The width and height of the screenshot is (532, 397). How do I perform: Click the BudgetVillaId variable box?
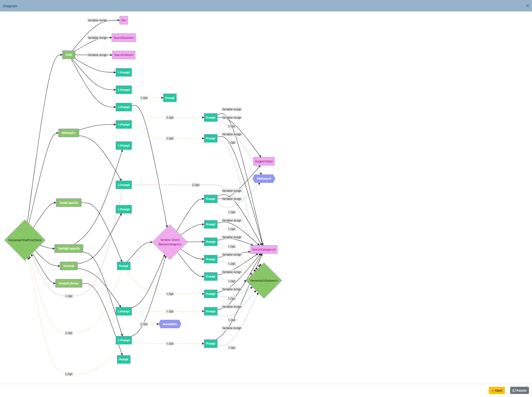coord(264,161)
